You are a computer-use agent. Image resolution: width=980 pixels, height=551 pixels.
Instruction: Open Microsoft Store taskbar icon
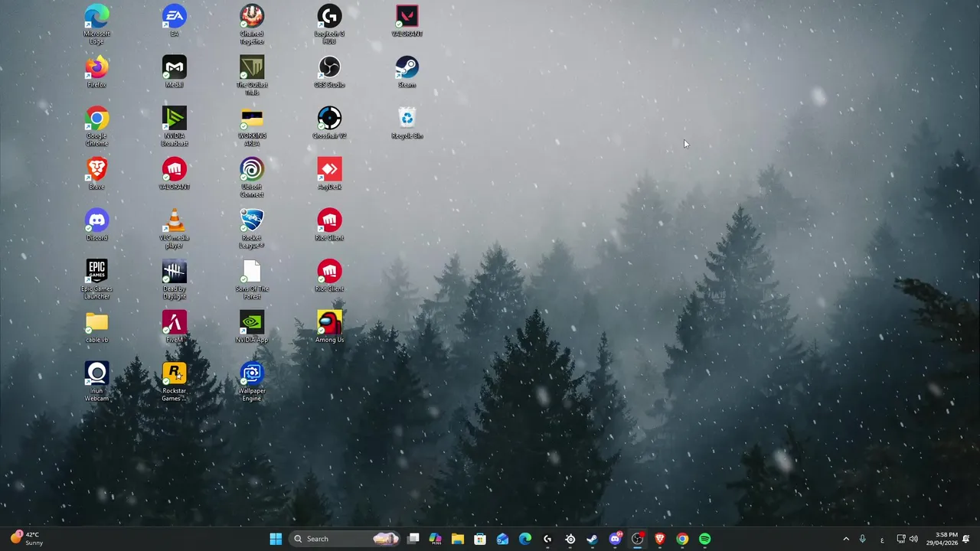(x=480, y=539)
